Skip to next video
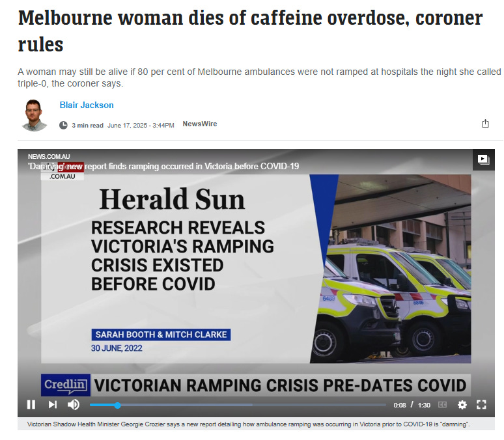This screenshot has height=440, width=504. tap(53, 405)
